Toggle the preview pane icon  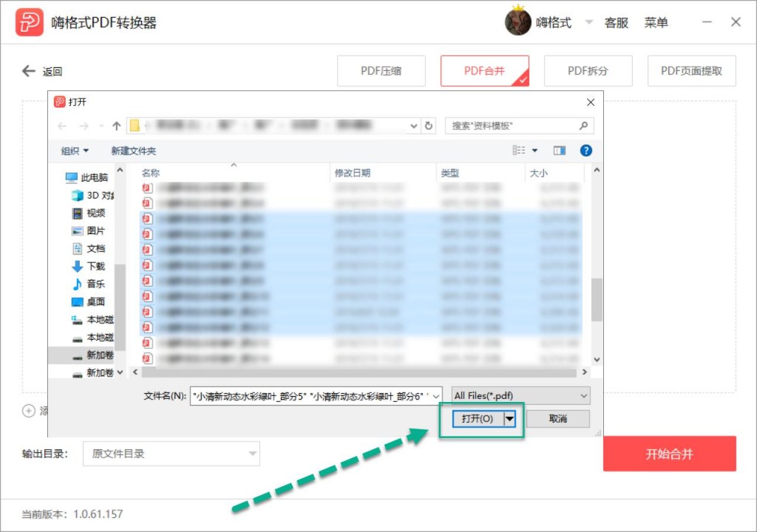coord(560,151)
